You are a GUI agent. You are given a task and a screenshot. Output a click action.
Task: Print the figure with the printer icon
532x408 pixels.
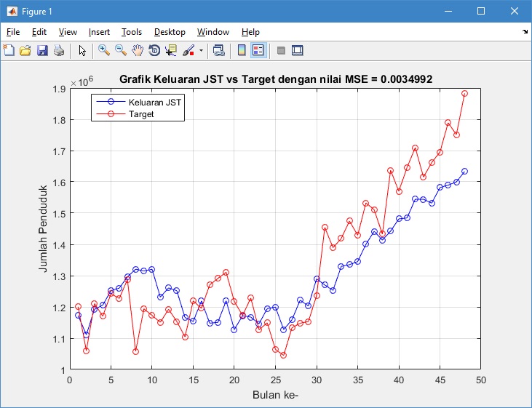point(58,50)
